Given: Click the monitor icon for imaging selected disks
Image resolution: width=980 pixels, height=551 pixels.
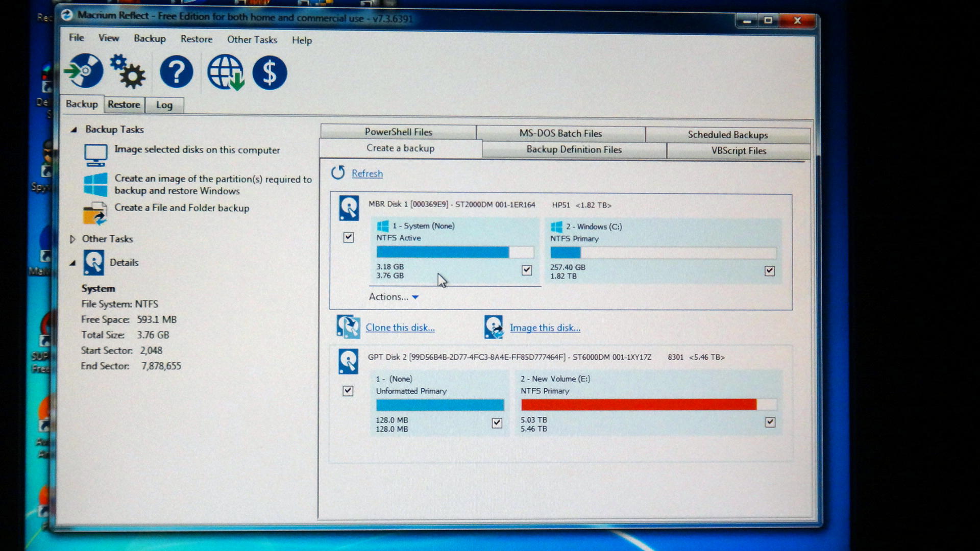Looking at the screenshot, I should click(95, 155).
